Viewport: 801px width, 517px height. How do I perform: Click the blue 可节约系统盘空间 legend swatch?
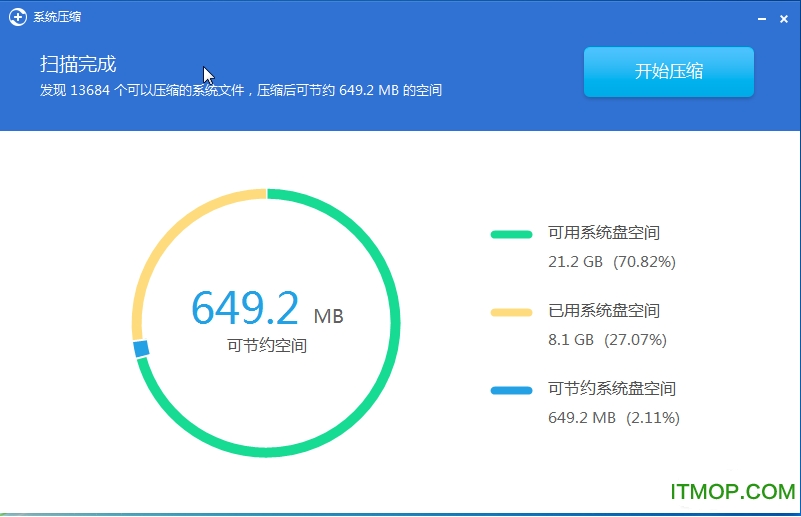[511, 391]
